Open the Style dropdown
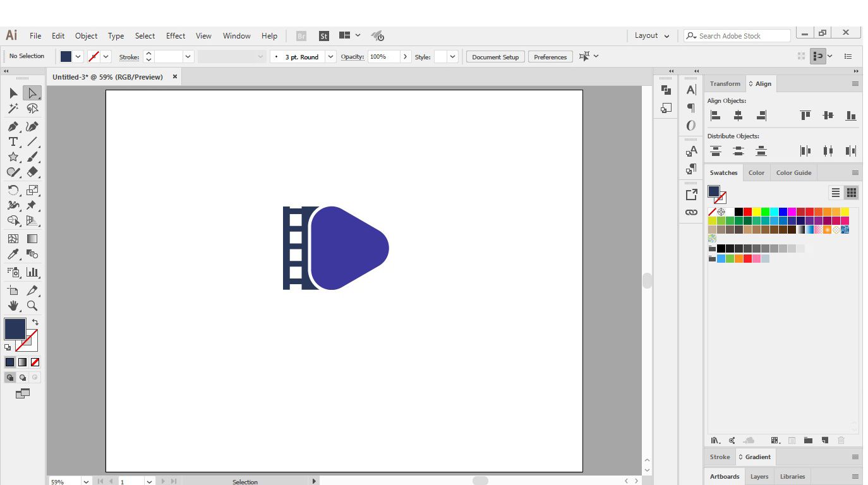 (x=452, y=57)
